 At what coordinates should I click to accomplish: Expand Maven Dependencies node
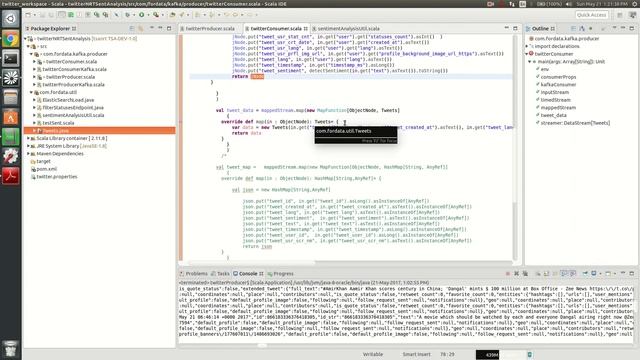coord(28,154)
